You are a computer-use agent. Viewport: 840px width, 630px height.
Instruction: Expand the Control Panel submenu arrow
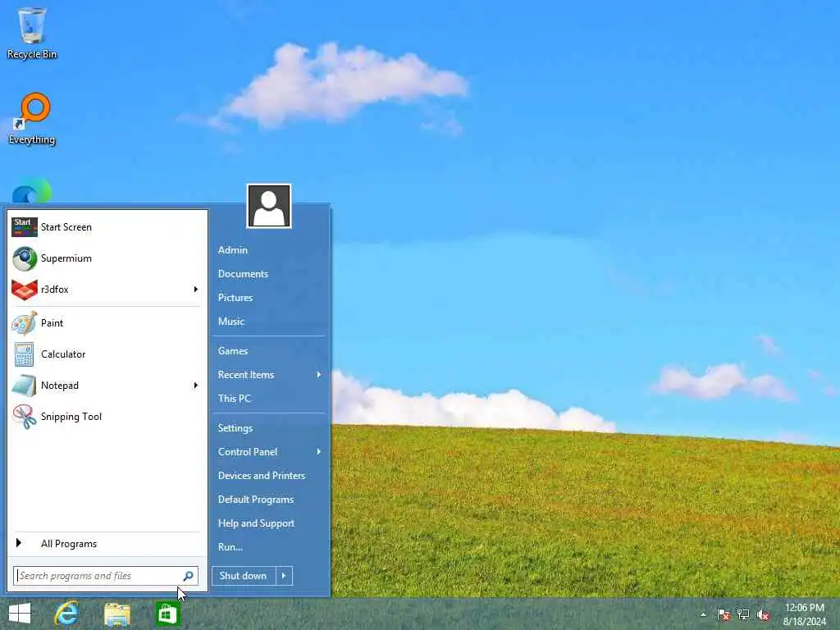point(319,452)
